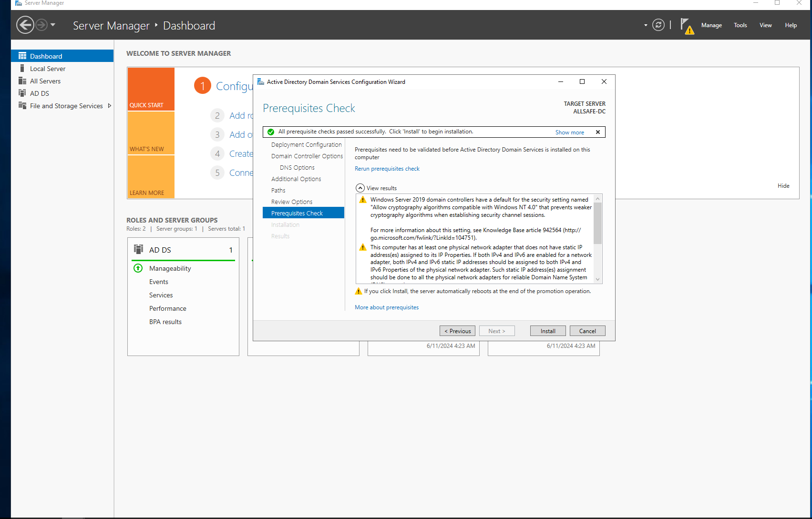Screen dimensions: 812x519
Task: Dismiss the prerequisite success notification bar
Action: pos(598,132)
